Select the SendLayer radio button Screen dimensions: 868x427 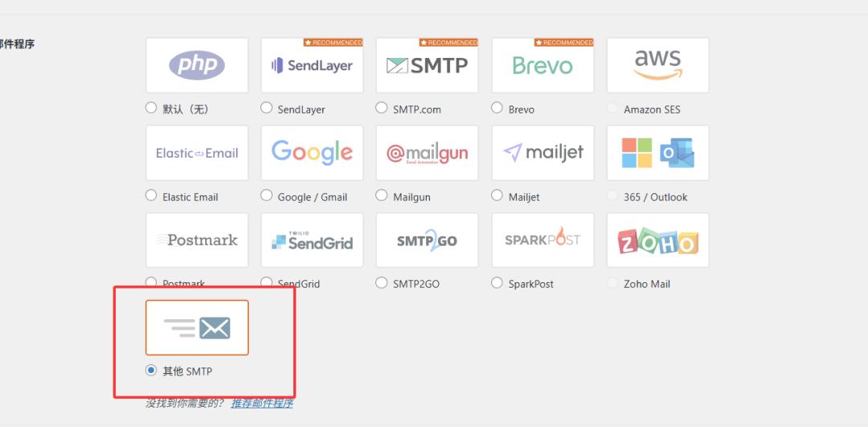(x=266, y=108)
